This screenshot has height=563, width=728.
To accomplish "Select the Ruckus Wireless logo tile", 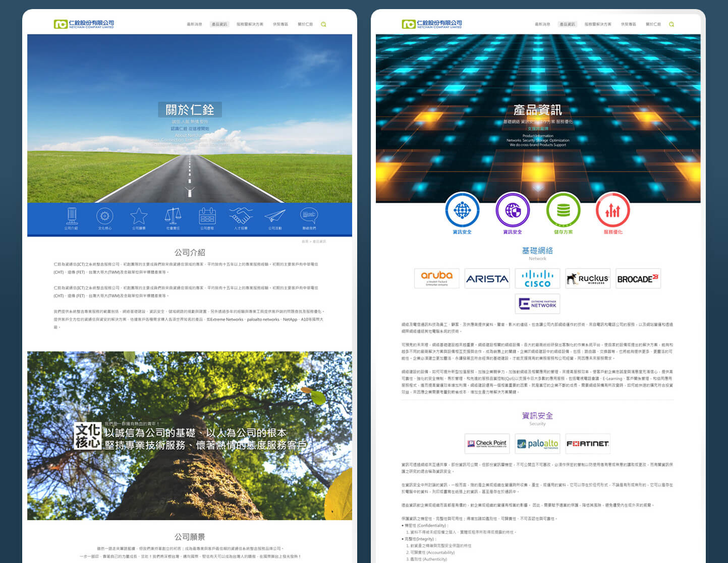I will (x=588, y=278).
